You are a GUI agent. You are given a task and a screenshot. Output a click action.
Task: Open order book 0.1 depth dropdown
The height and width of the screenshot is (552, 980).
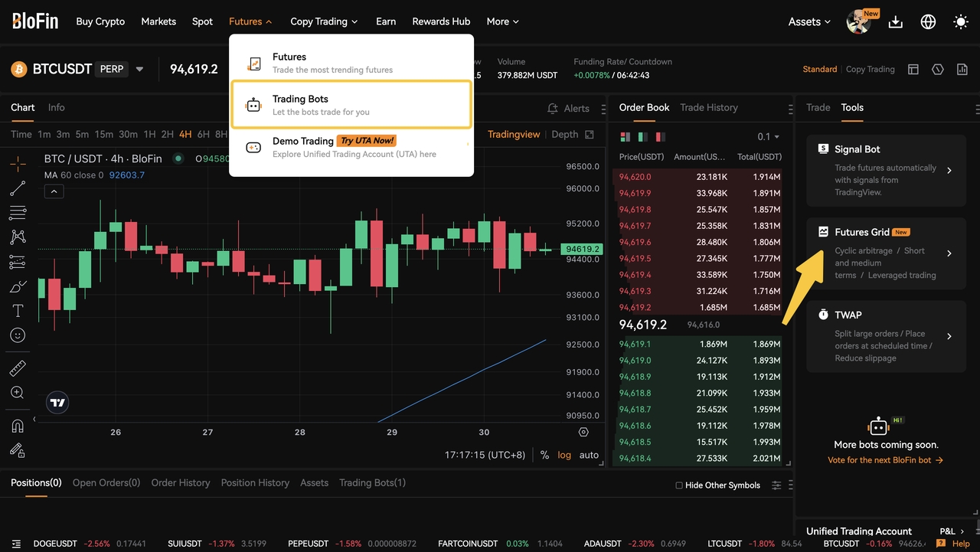(x=768, y=137)
